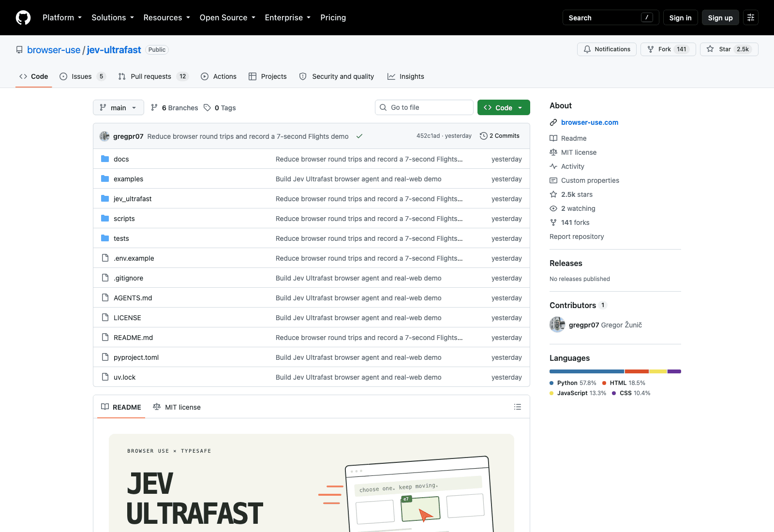Click the CSS purple segment of the languages bar
Image resolution: width=774 pixels, height=532 pixels.
674,371
